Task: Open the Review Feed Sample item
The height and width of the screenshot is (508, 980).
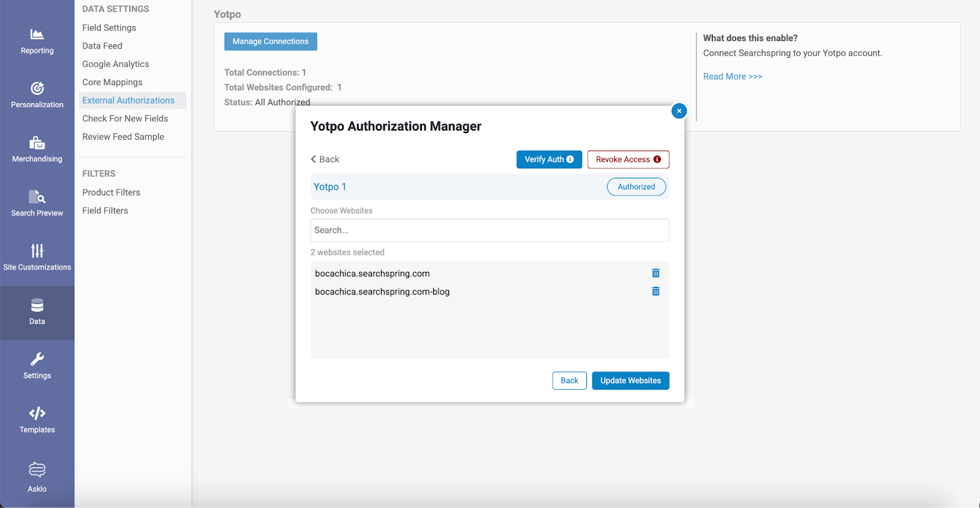Action: pos(123,137)
